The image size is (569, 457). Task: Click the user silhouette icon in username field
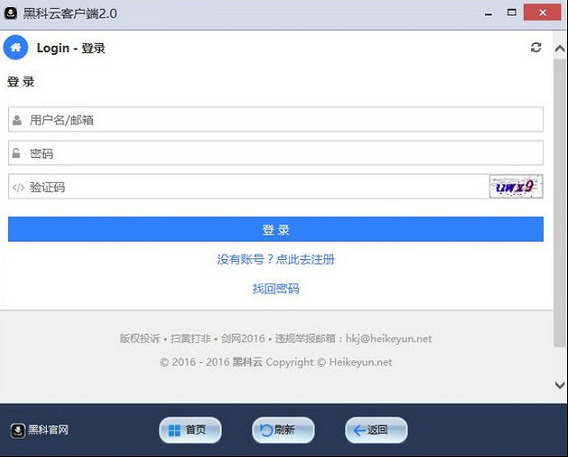[x=17, y=120]
